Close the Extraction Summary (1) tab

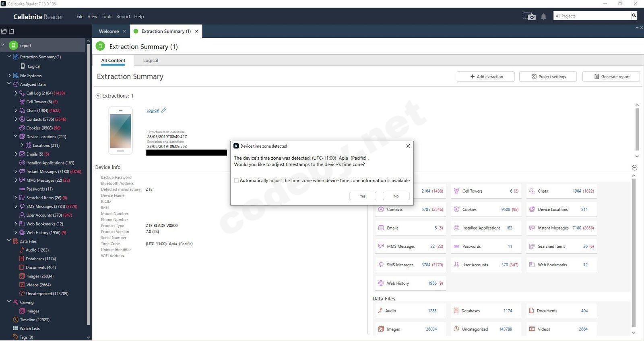tap(196, 31)
